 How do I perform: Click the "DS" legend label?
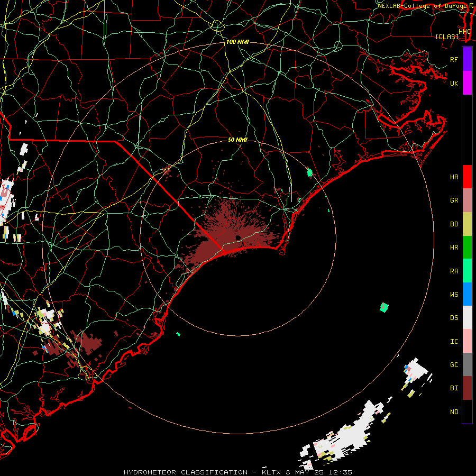tap(454, 318)
